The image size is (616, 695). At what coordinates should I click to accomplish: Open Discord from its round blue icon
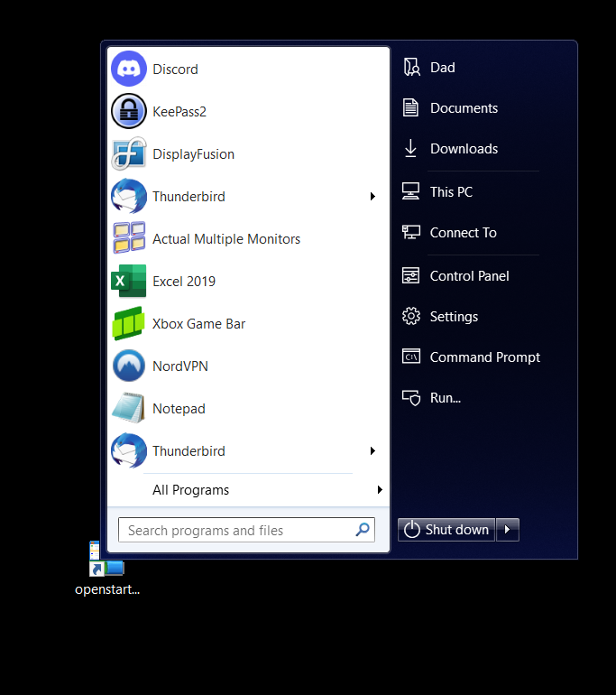pos(128,69)
